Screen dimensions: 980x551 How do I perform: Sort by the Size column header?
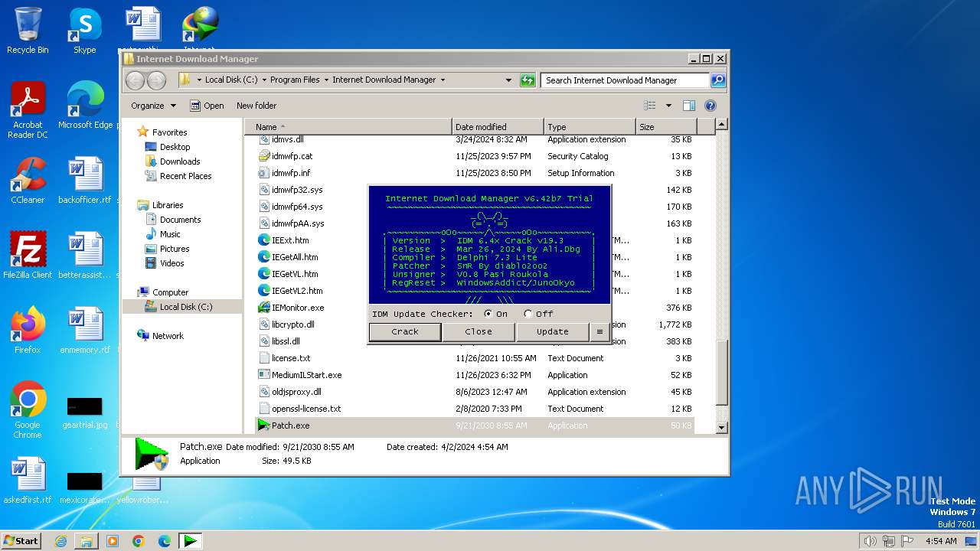pos(666,127)
